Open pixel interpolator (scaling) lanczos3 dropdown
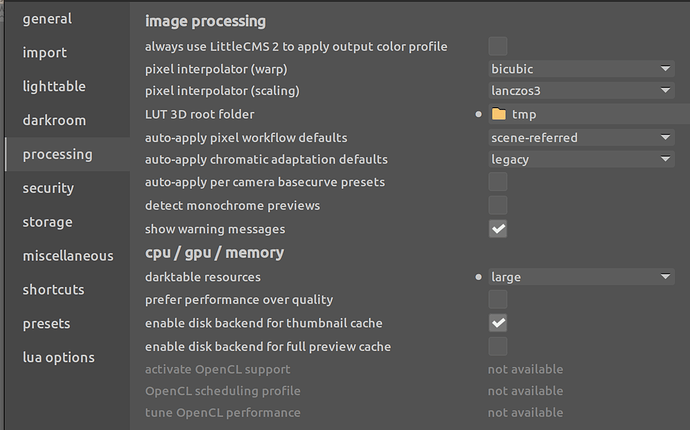This screenshot has height=430, width=690. tap(580, 91)
